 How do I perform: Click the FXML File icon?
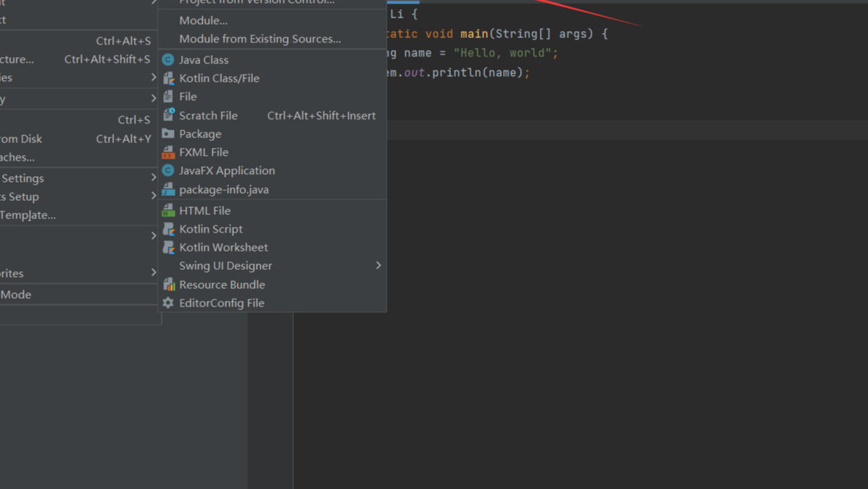168,152
